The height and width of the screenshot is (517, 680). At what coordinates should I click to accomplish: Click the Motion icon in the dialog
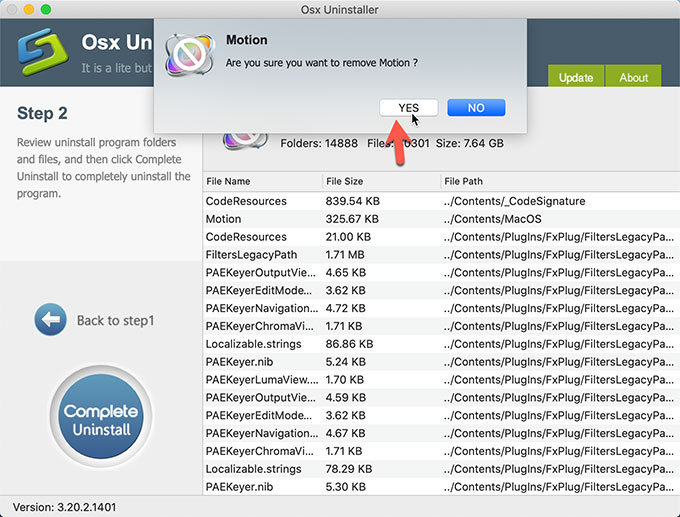[190, 55]
